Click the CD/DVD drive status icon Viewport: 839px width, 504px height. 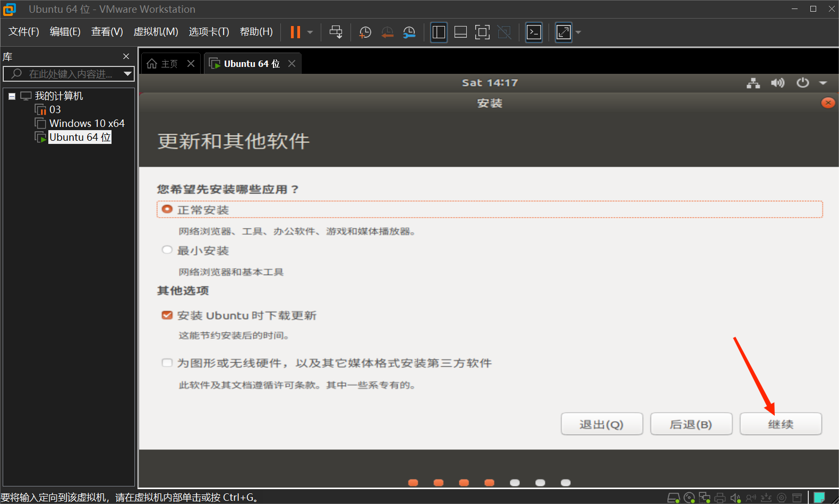pyautogui.click(x=689, y=498)
